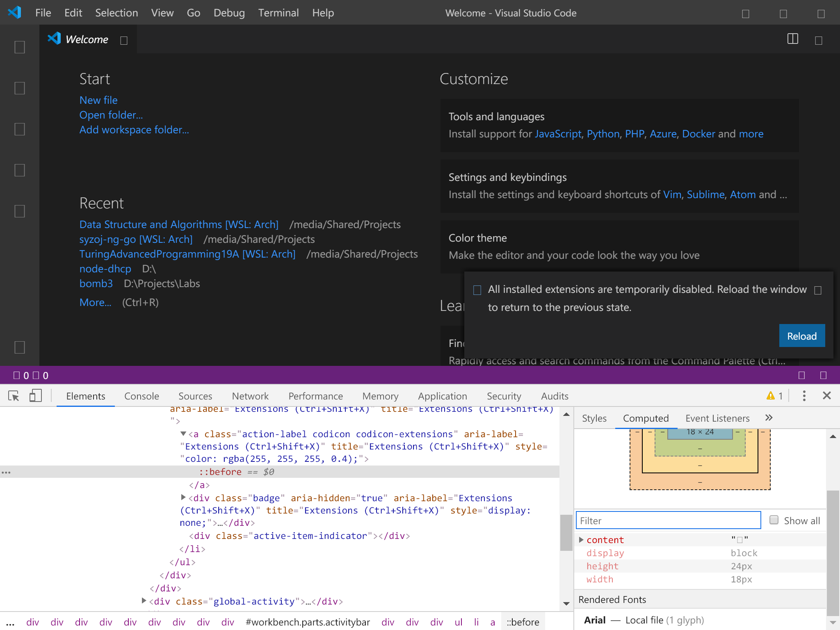
Task: Open DevTools three-dot customize menu
Action: (x=804, y=396)
